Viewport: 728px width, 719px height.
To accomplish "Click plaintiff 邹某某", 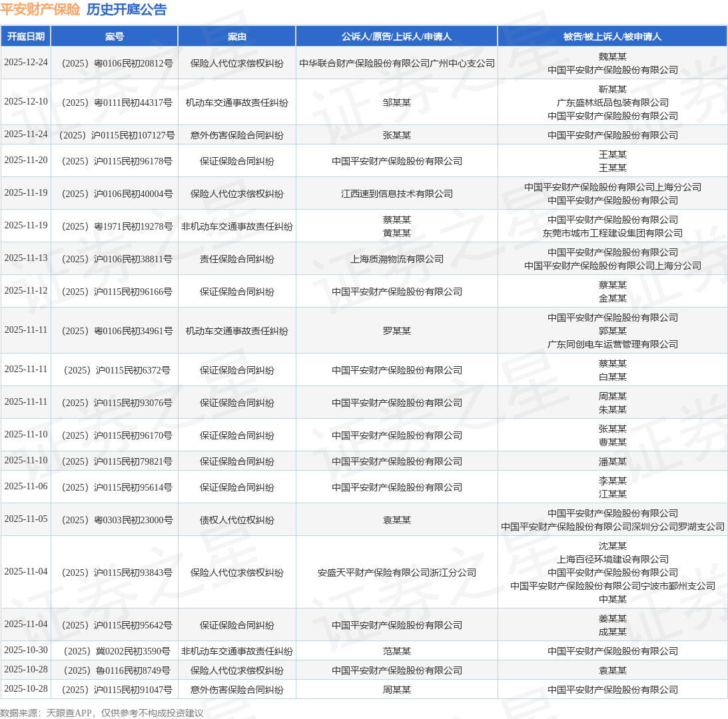I will (x=396, y=102).
